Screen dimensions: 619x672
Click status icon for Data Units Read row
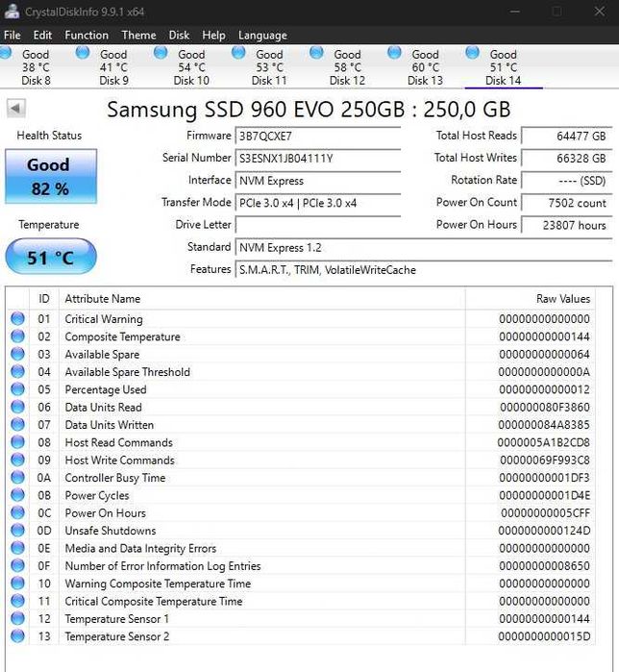pyautogui.click(x=17, y=407)
